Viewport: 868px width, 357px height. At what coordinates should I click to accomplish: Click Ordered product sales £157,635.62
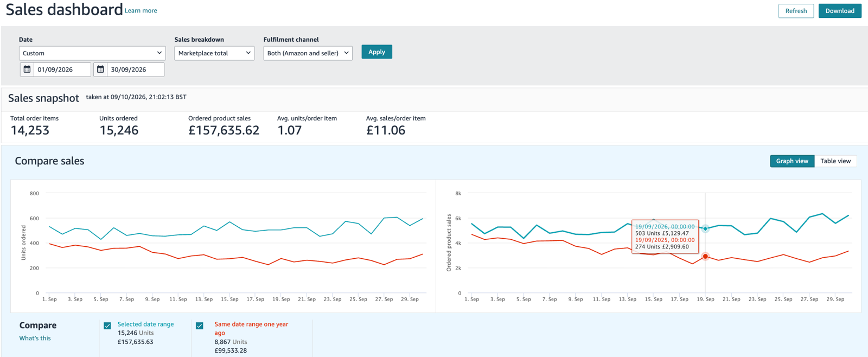pyautogui.click(x=224, y=130)
